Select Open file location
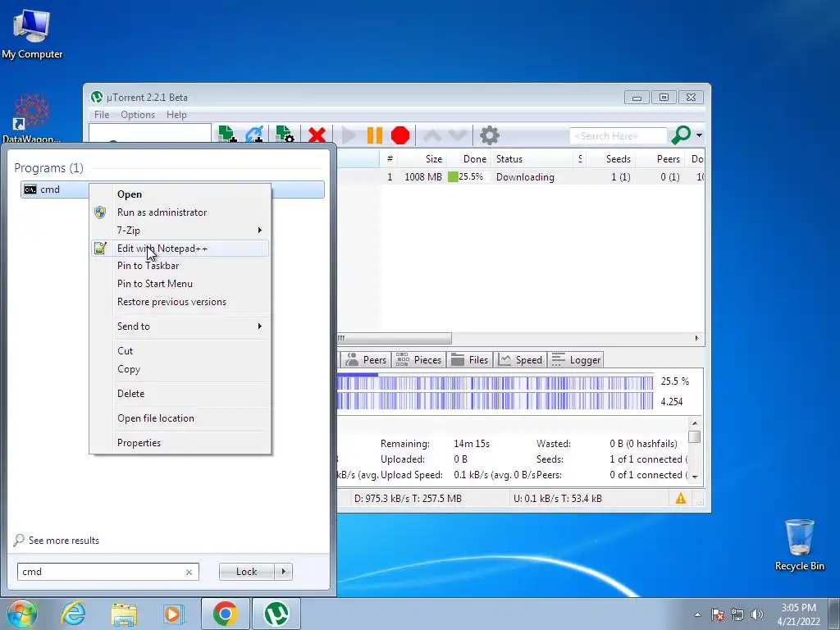 pyautogui.click(x=180, y=418)
